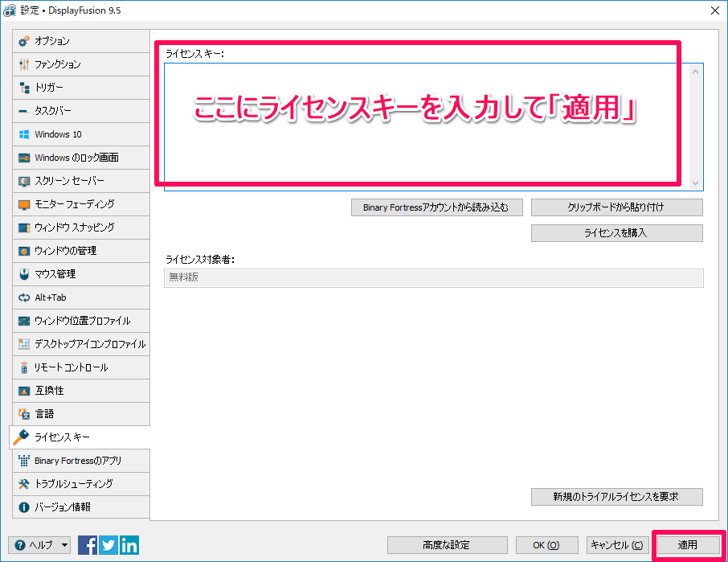This screenshot has height=562, width=728.
Task: Open the オプション settings tab
Action: (x=81, y=41)
